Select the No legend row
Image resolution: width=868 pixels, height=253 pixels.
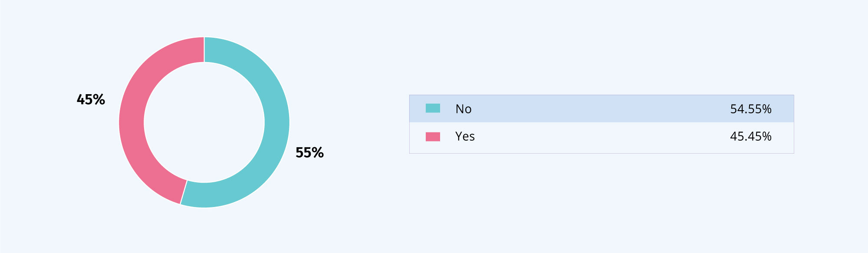point(602,108)
